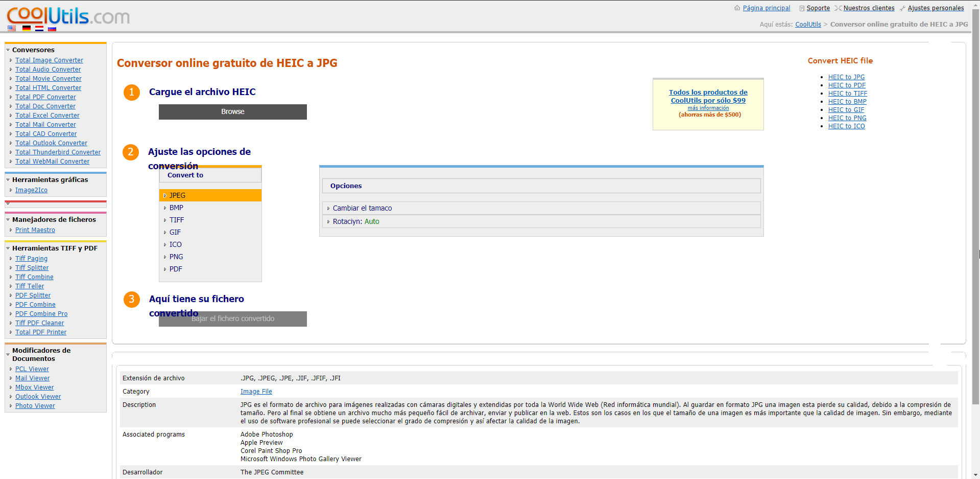Open Total Thunderbird Converter
The height and width of the screenshot is (479, 980).
tap(58, 152)
